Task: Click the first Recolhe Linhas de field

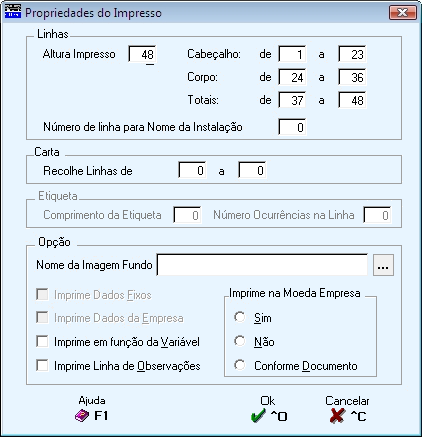Action: 192,170
